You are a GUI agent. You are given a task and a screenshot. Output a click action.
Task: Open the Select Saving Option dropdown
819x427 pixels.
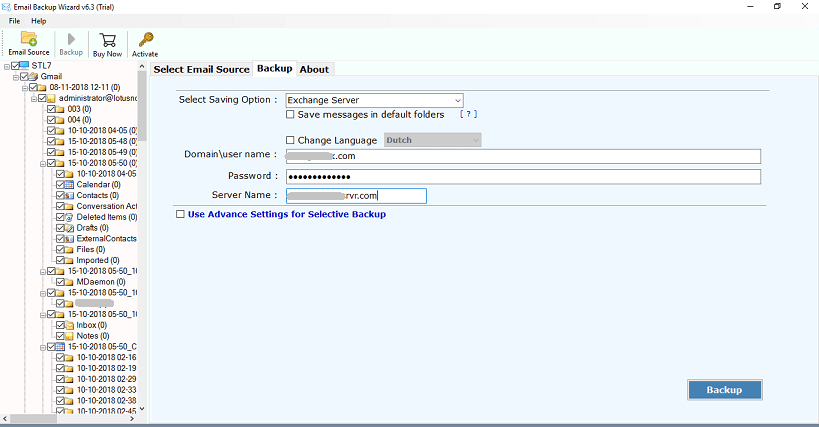375,100
